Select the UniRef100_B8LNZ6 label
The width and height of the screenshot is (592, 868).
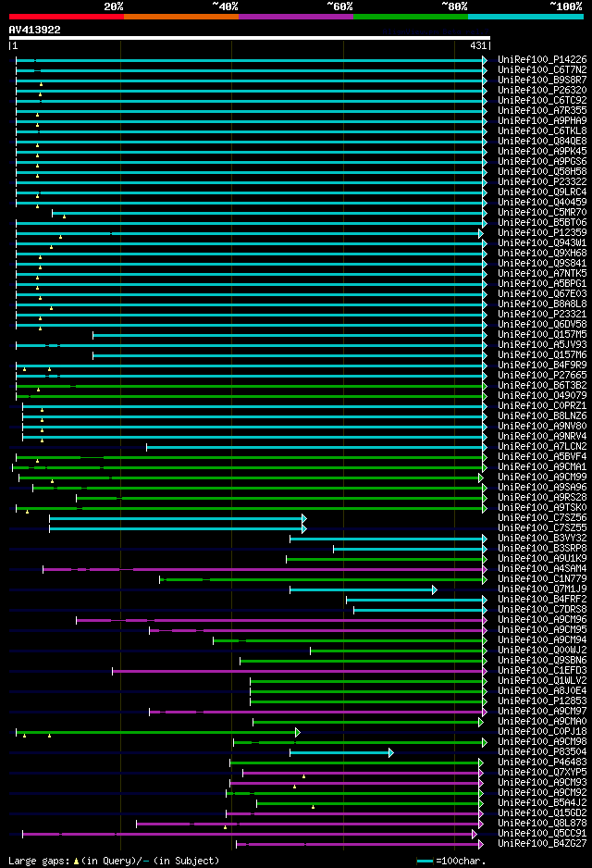click(x=542, y=415)
